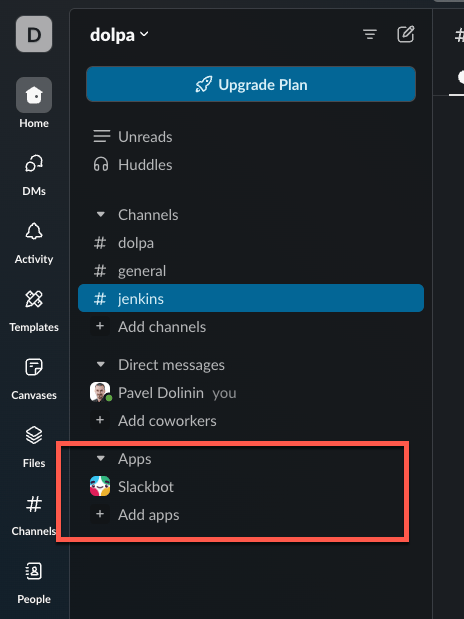This screenshot has width=464, height=619.
Task: Click the Upgrade Plan button
Action: click(251, 84)
